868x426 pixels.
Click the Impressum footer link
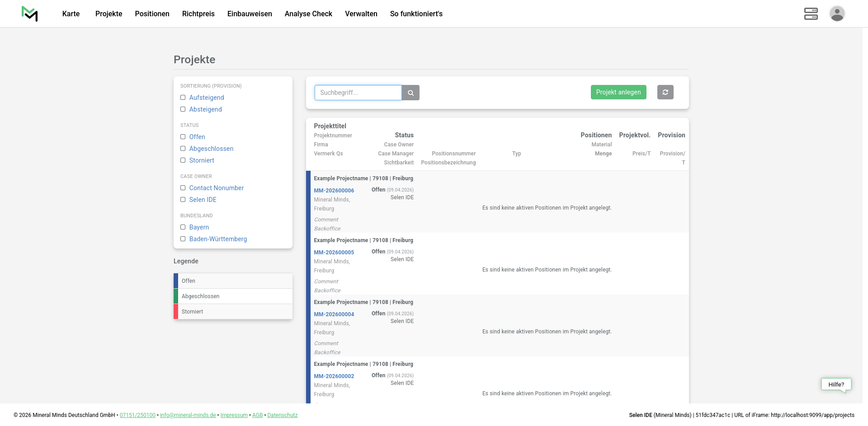(x=234, y=415)
